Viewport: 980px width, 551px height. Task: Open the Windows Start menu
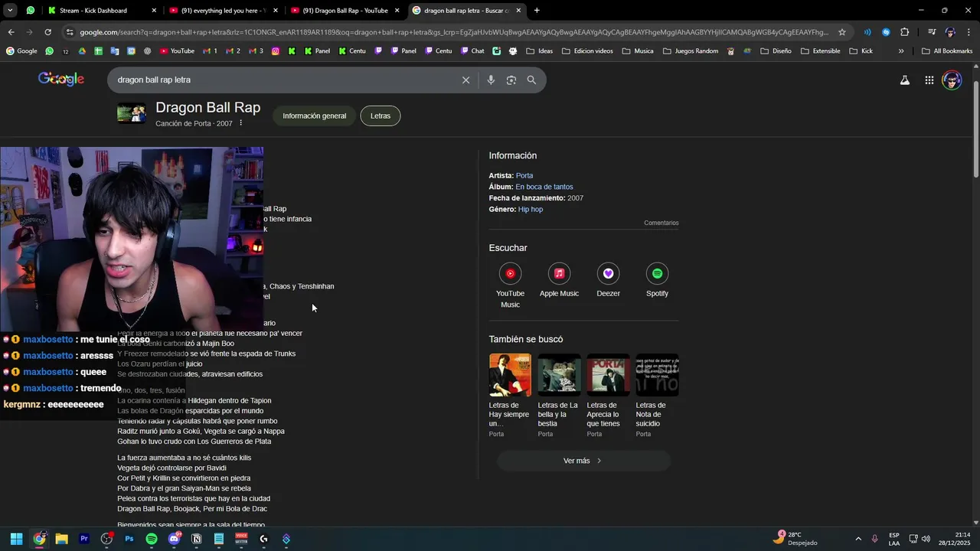click(x=16, y=539)
